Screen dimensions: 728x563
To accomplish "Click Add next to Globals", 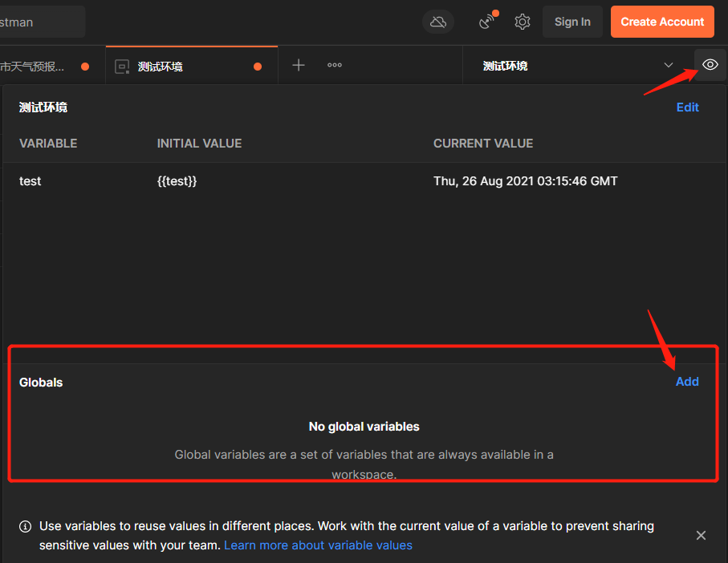I will [687, 382].
